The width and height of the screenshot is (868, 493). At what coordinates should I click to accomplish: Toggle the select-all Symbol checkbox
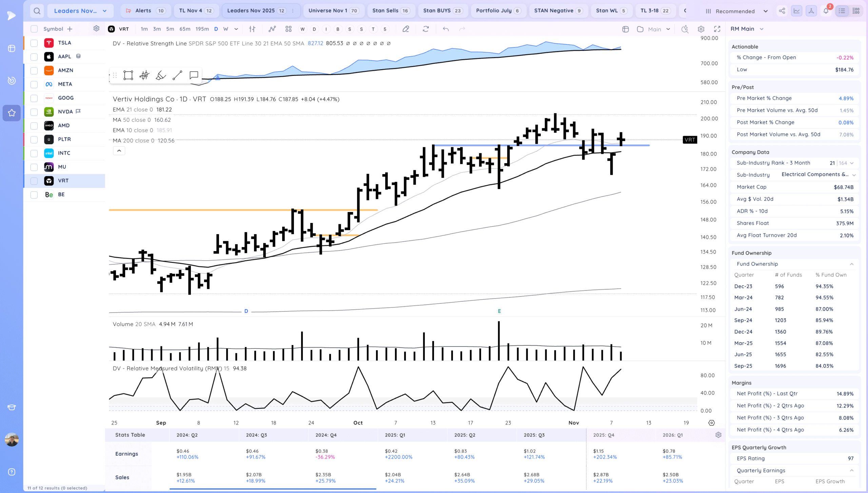tap(34, 29)
